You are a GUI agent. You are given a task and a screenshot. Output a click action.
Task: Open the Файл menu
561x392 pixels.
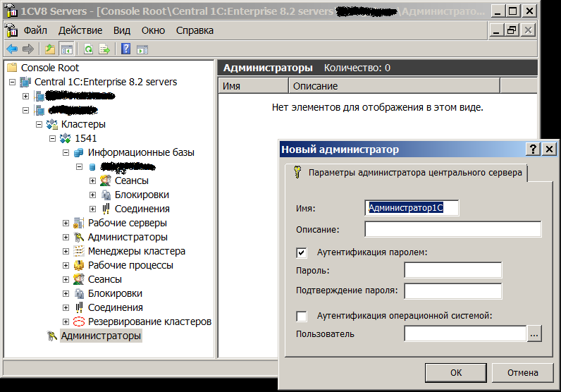(x=35, y=30)
